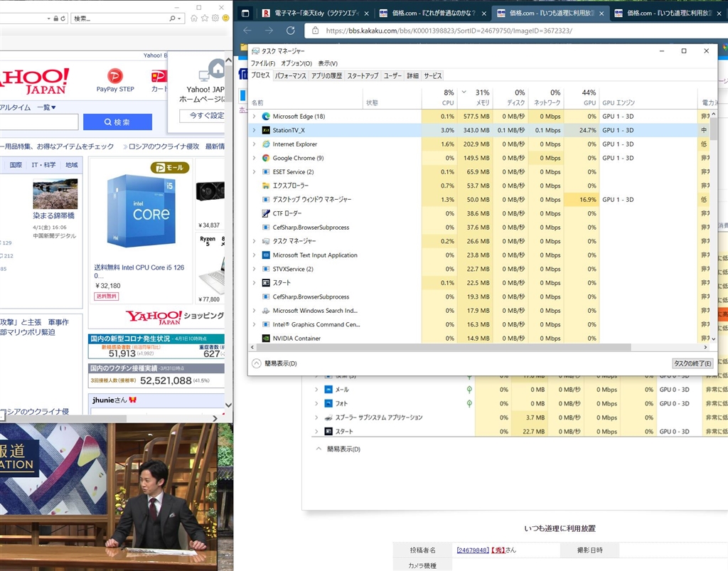728x571 pixels.
Task: Expand the Google Chrome (9) process group
Action: coord(254,158)
